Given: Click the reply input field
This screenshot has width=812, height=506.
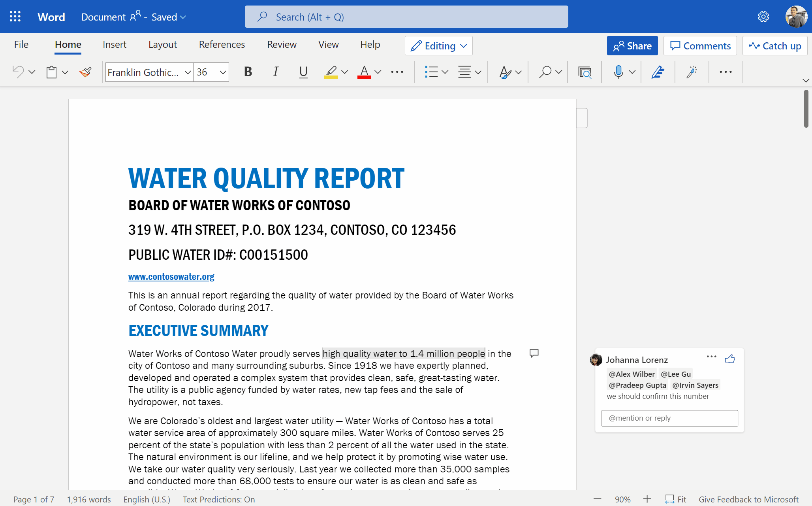Looking at the screenshot, I should click(x=670, y=417).
